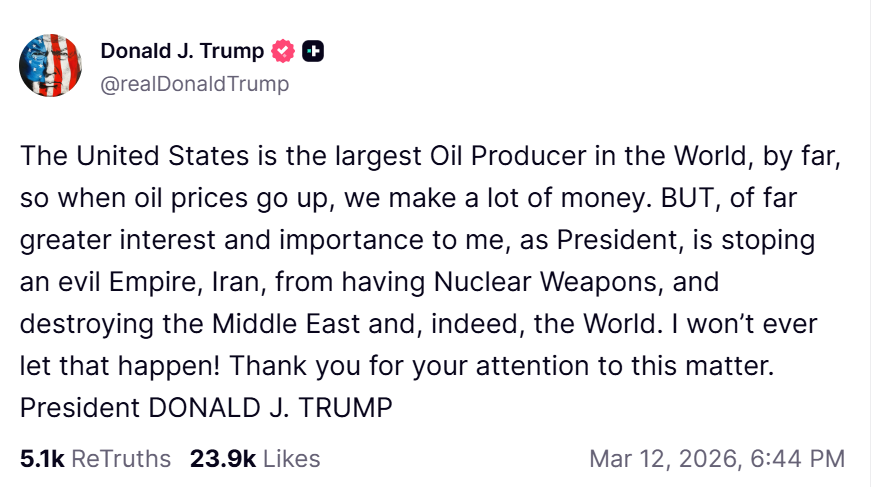Open Donald J. Trump's profile avatar

(53, 65)
